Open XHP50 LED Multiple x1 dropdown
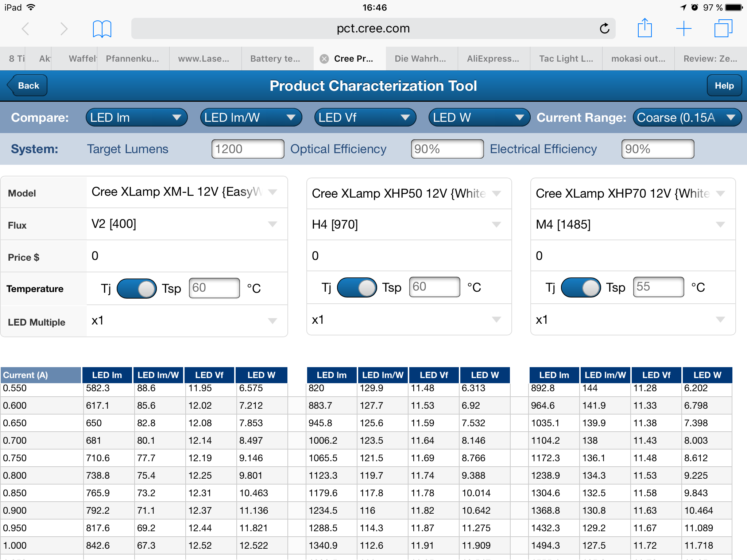Viewport: 747px width, 560px height. click(x=409, y=319)
